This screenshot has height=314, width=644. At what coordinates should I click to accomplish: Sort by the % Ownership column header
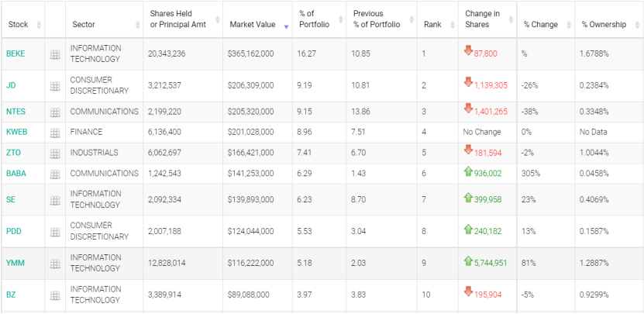tap(604, 25)
